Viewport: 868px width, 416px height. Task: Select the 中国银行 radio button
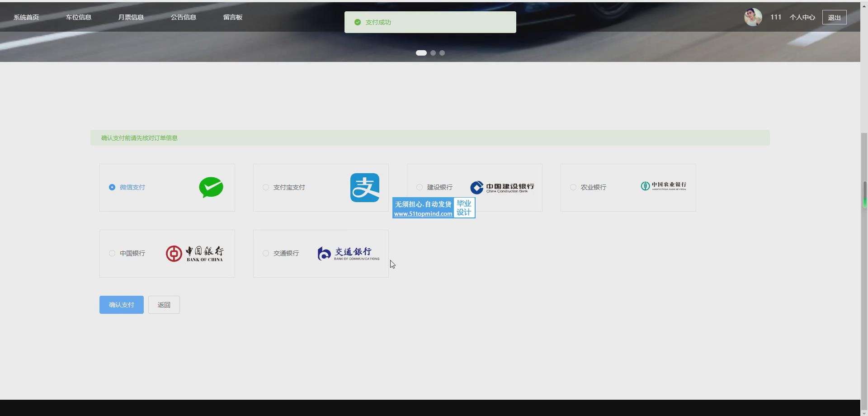(112, 253)
